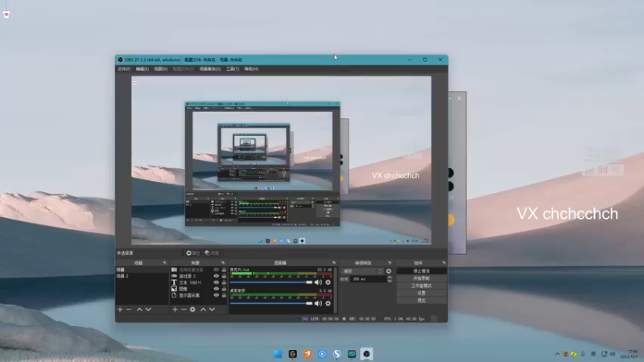Toggle the lock on the 显示器采集 source
The image size is (644, 362).
224,295
